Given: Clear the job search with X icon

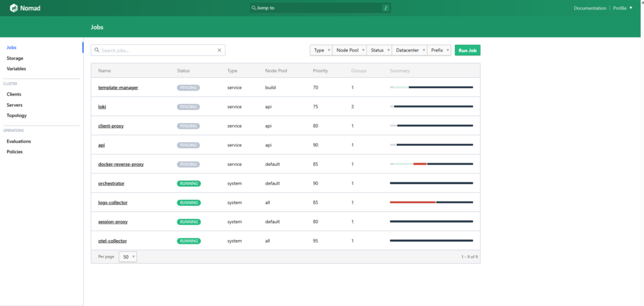Looking at the screenshot, I should coord(219,50).
